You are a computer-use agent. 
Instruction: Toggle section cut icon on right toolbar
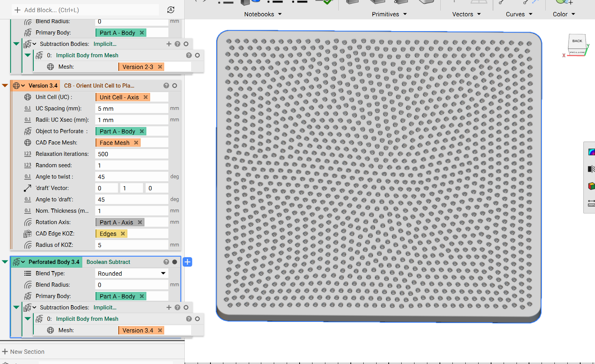[592, 169]
